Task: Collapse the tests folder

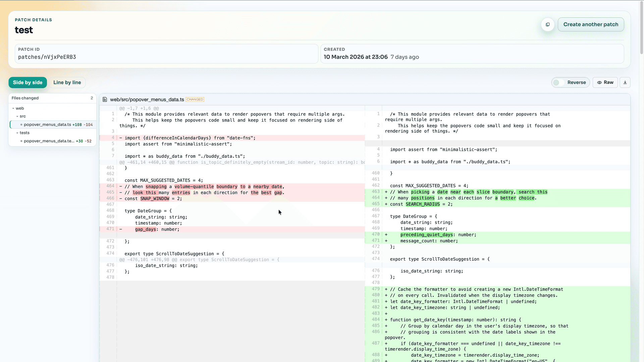Action: pos(17,133)
